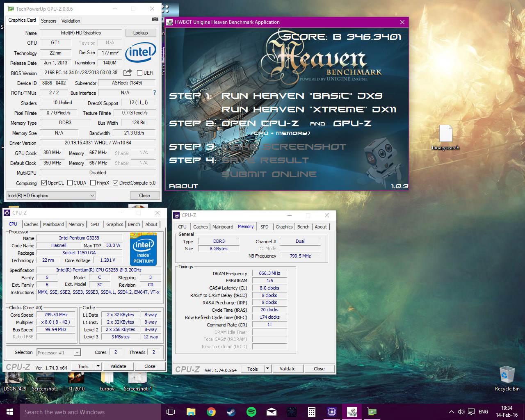
Task: Click Validate in right CPU-Z Memory window
Action: (x=288, y=369)
